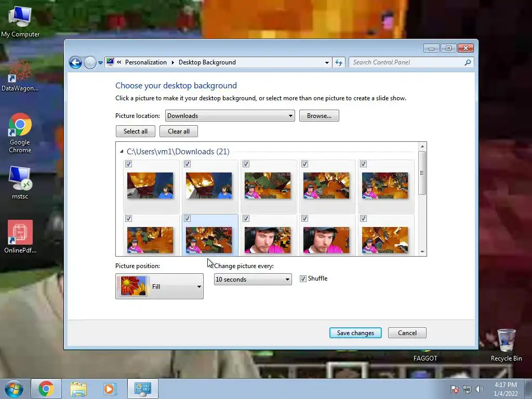Uncheck the fifth thumbnail in row two
The width and height of the screenshot is (532, 399).
[363, 219]
